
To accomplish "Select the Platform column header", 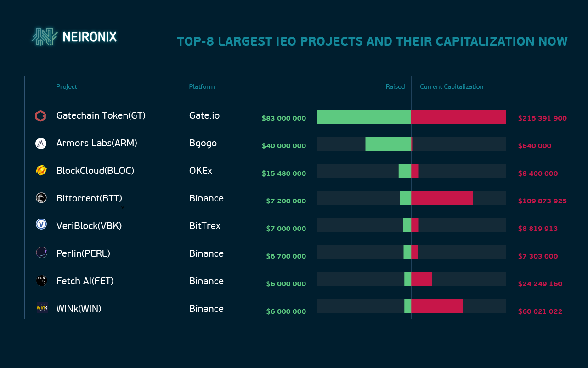I will 202,86.
